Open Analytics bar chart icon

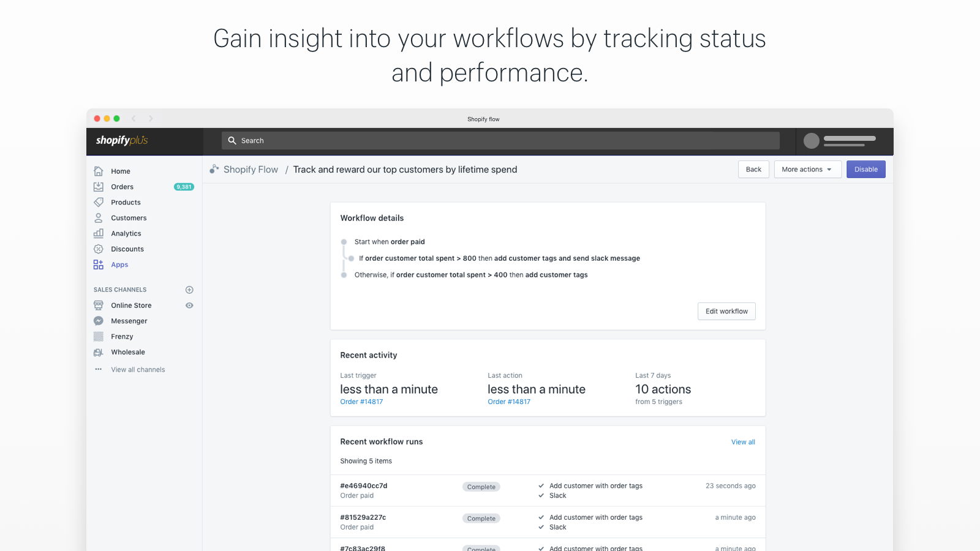tap(98, 233)
